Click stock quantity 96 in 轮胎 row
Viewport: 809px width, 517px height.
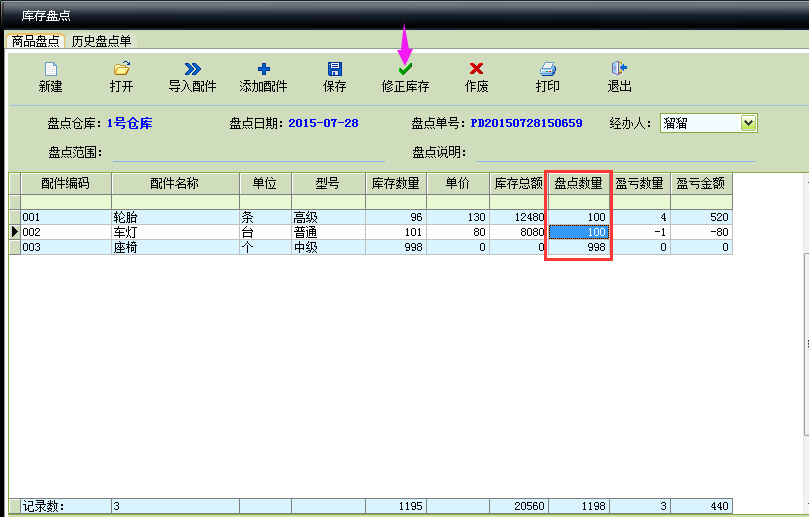[x=396, y=217]
